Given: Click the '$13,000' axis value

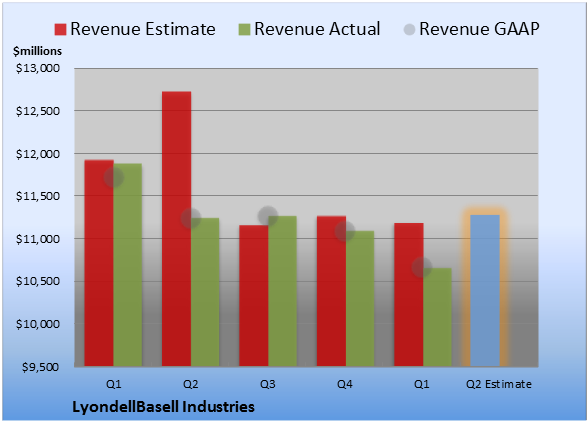Looking at the screenshot, I should point(38,68).
